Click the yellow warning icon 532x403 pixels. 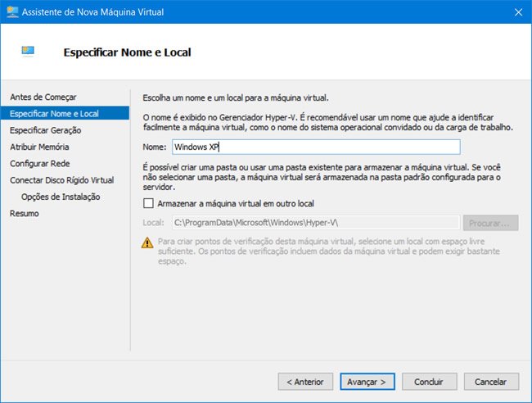click(147, 242)
